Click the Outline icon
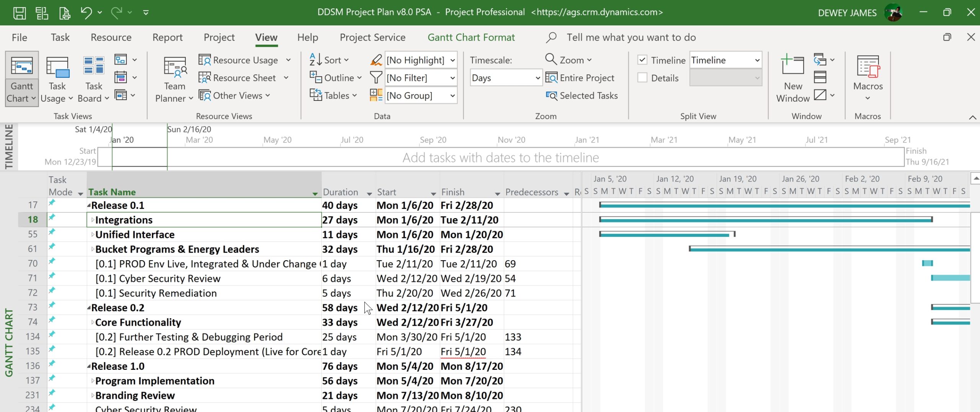 pyautogui.click(x=316, y=78)
